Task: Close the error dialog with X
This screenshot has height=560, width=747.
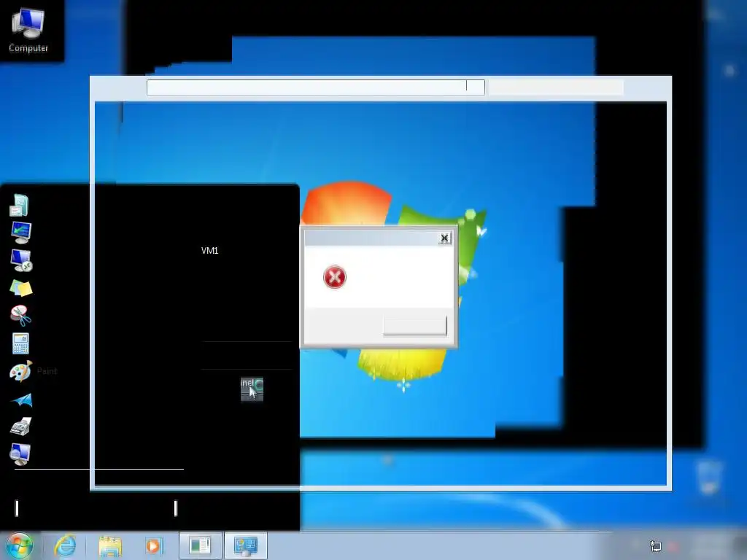Action: [x=444, y=238]
